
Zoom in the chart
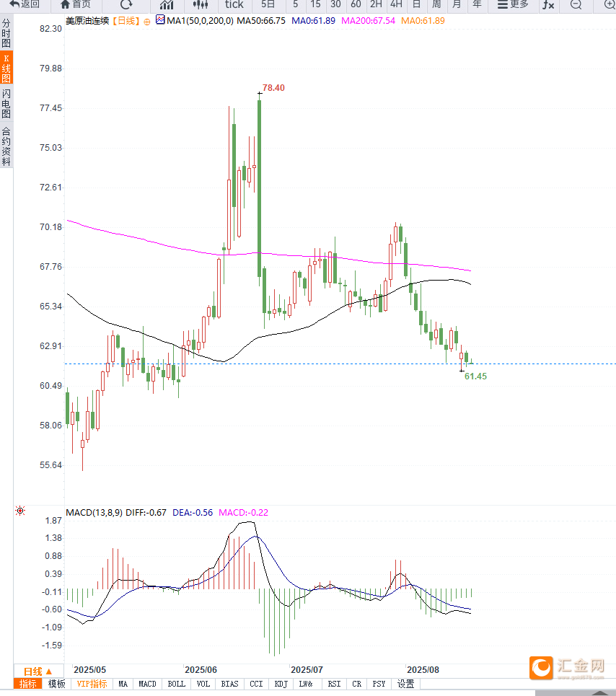[610, 5]
